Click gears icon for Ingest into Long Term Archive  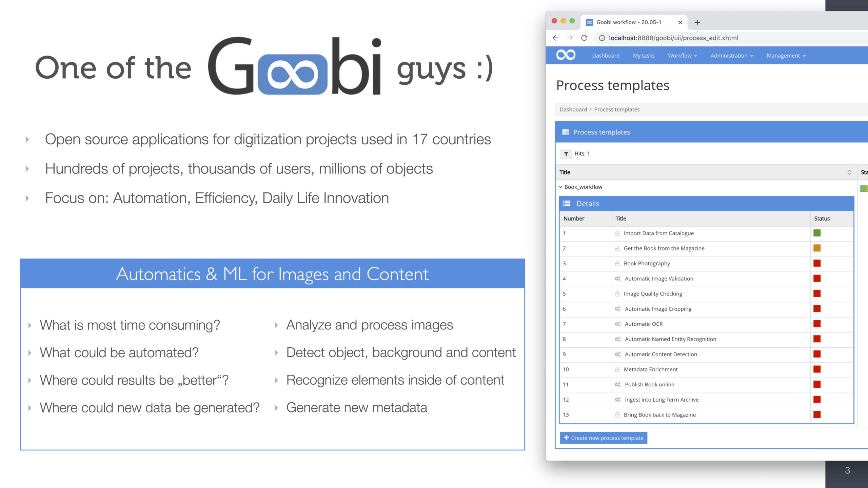tap(618, 400)
